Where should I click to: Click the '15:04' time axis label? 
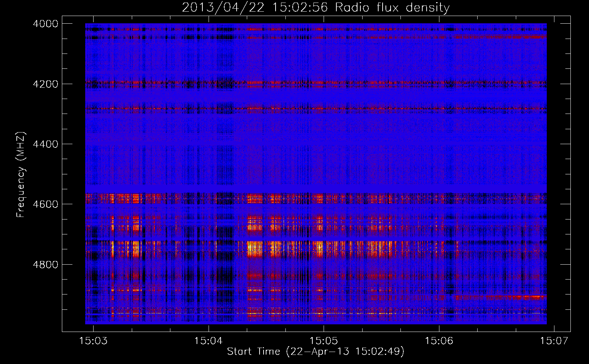click(209, 341)
